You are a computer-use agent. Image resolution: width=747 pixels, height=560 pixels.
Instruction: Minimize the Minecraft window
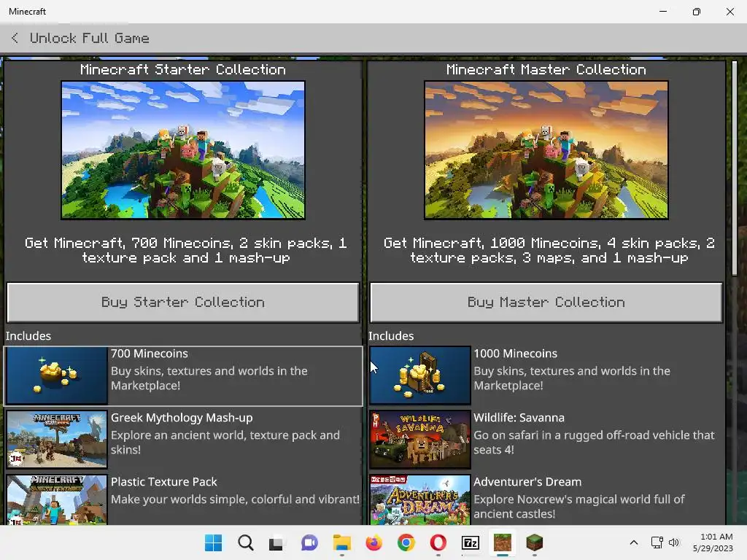[x=662, y=12]
